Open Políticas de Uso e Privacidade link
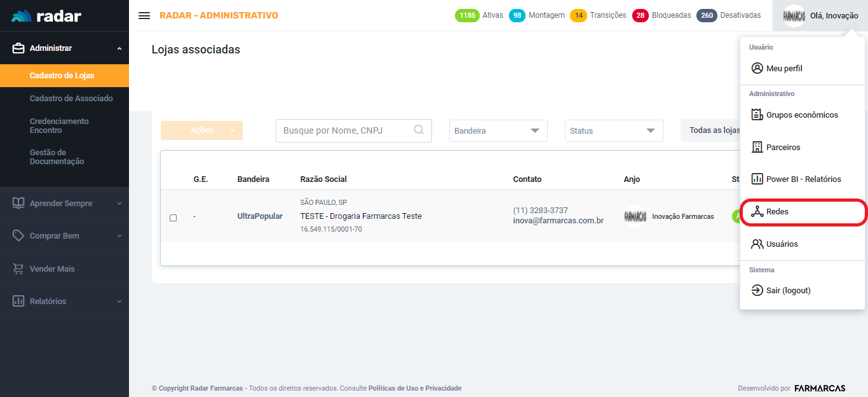 414,388
